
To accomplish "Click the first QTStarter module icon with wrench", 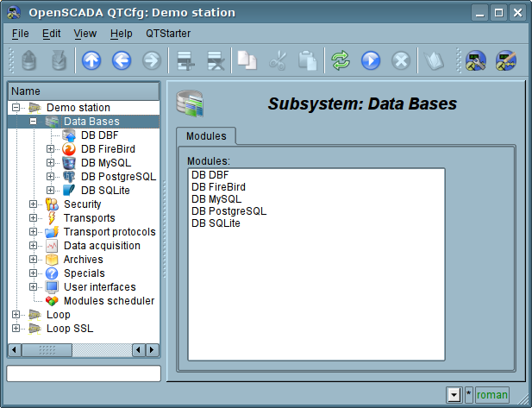I will [x=476, y=60].
